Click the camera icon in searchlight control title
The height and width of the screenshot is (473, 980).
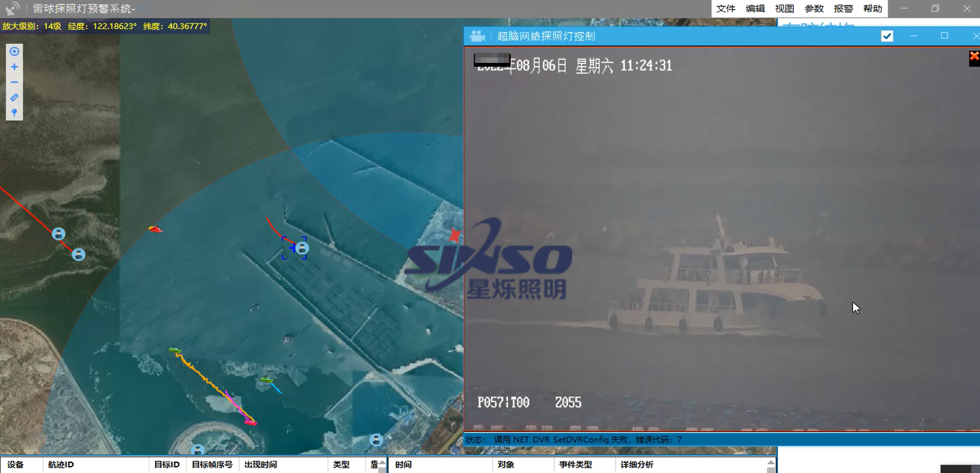477,36
